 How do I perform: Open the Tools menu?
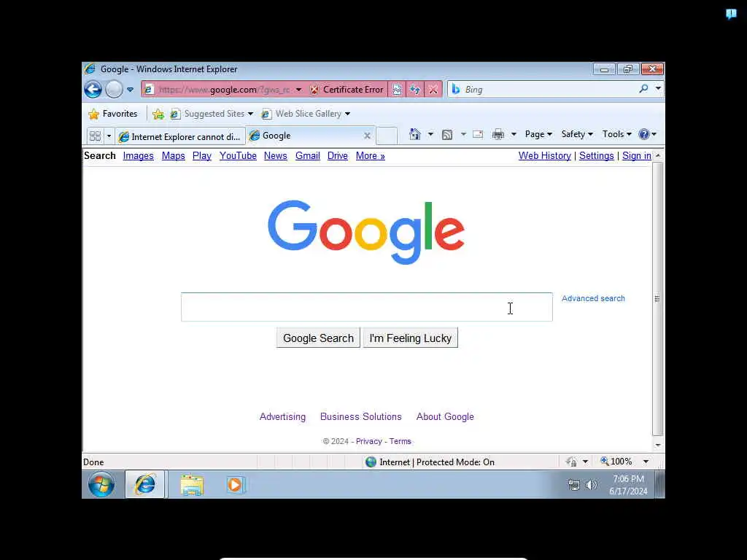617,134
